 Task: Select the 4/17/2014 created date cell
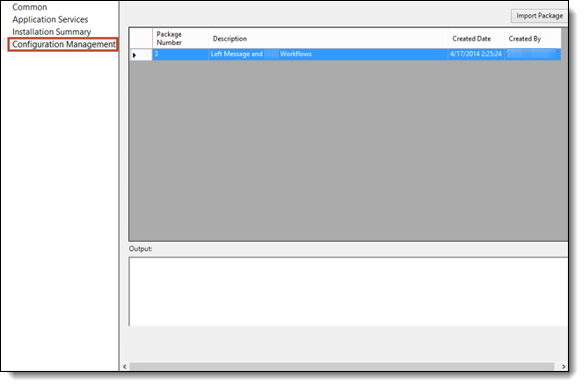pyautogui.click(x=476, y=54)
